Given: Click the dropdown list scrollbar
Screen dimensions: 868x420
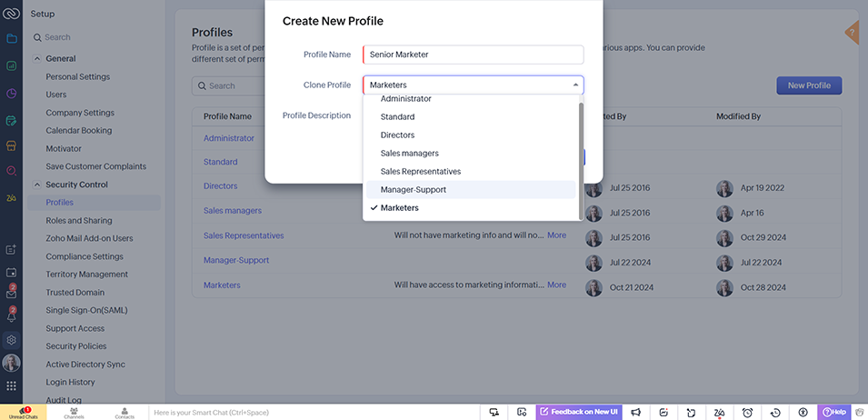Looking at the screenshot, I should tap(581, 160).
